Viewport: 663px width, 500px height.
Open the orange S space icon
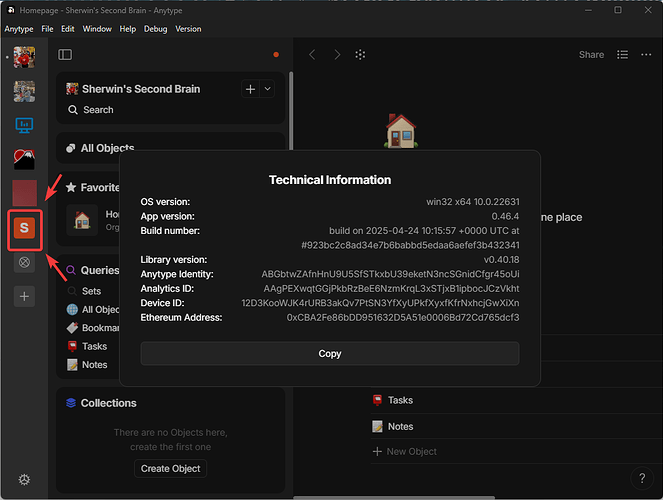24,228
